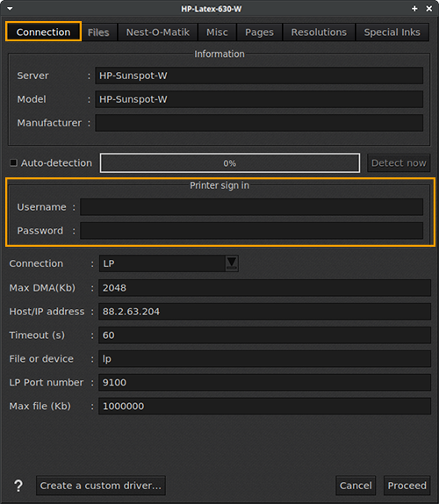Maximize the window using the plus icon
The image size is (439, 504).
point(414,9)
